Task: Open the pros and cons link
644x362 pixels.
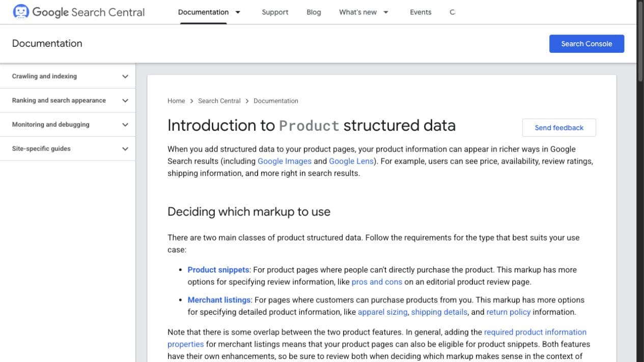Action: [377, 282]
